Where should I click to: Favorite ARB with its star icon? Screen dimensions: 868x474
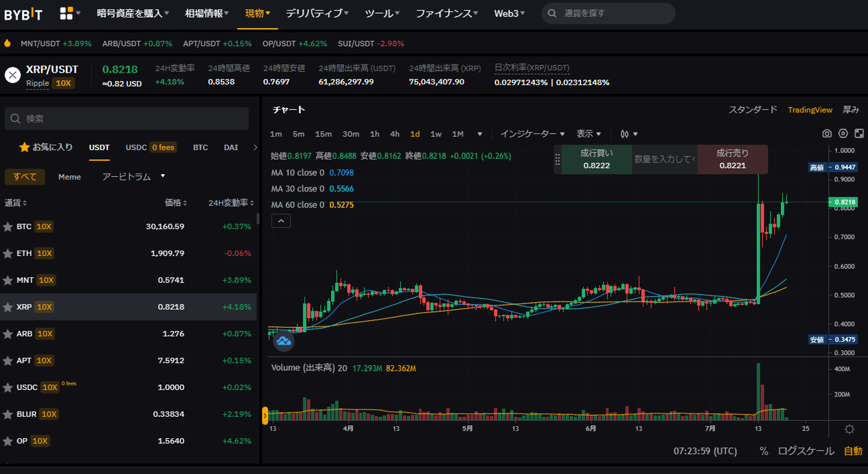point(8,334)
